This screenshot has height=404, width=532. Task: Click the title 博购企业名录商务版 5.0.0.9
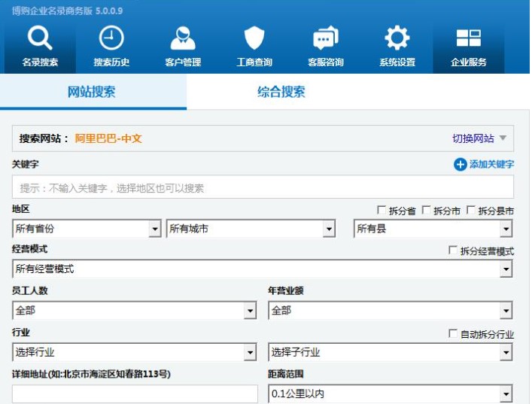pyautogui.click(x=67, y=11)
